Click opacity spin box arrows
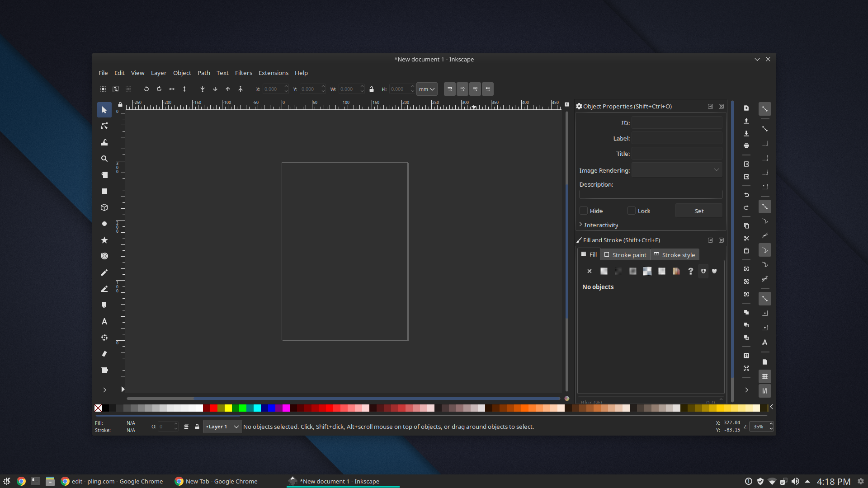 point(176,427)
